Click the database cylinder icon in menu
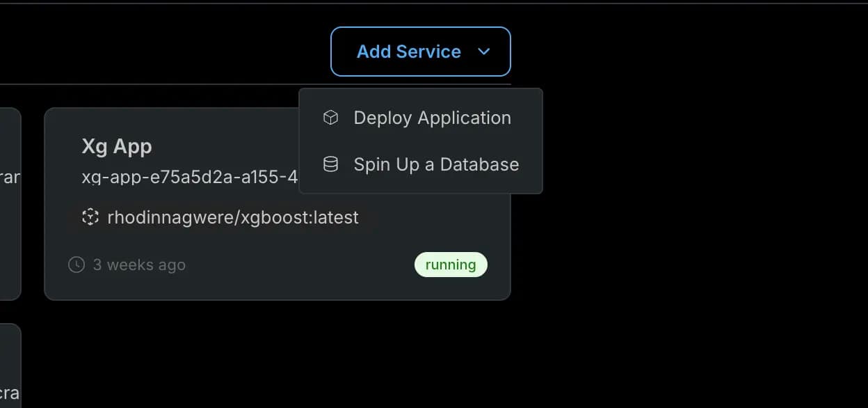Image resolution: width=868 pixels, height=408 pixels. tap(331, 164)
